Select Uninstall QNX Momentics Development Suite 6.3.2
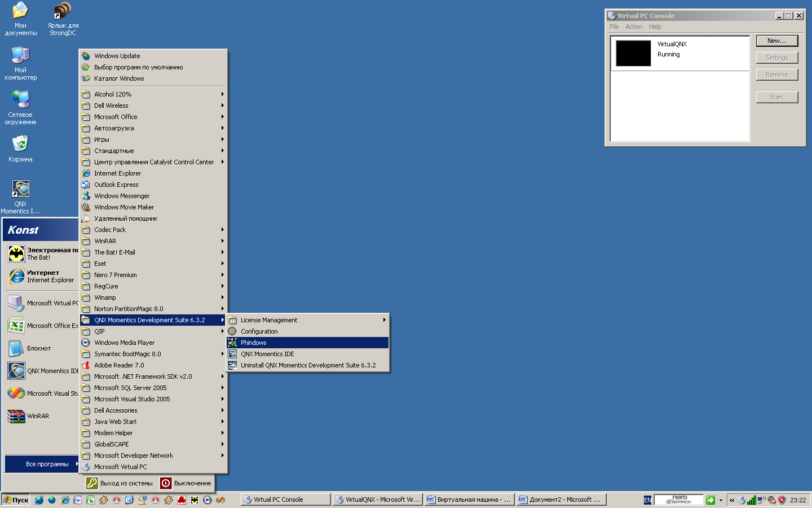Screen dimensions: 812x508 point(307,365)
